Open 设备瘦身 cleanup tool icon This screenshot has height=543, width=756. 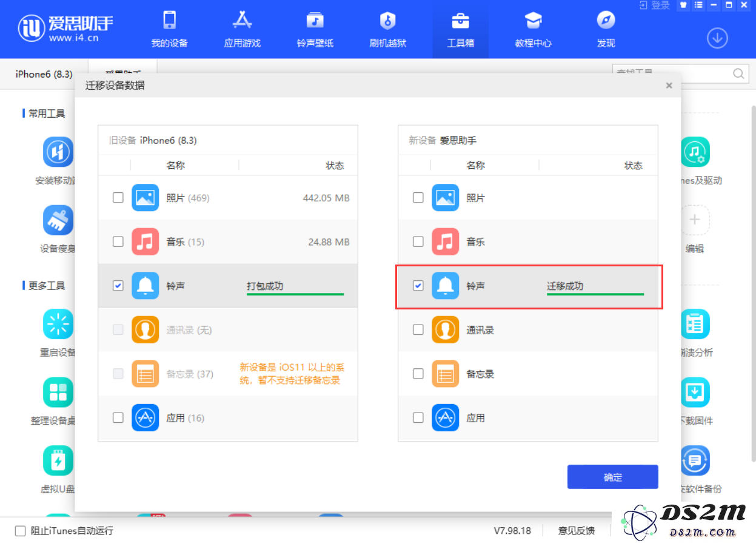[58, 220]
